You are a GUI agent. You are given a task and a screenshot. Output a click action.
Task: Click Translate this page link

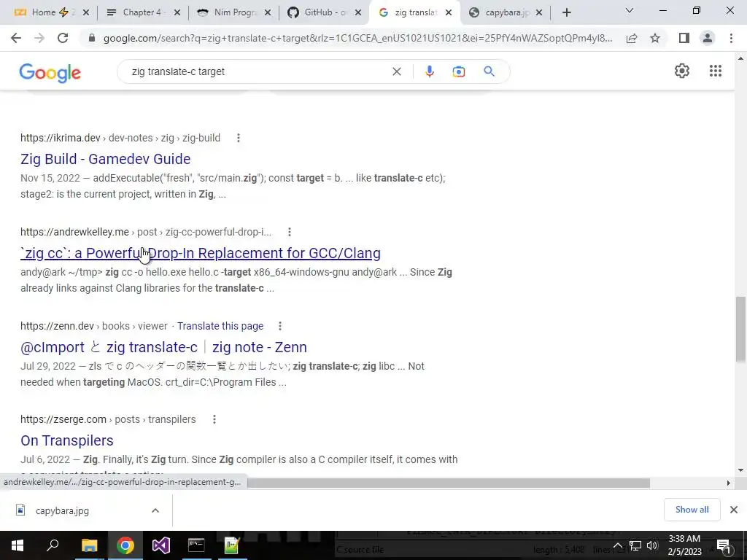[220, 326]
